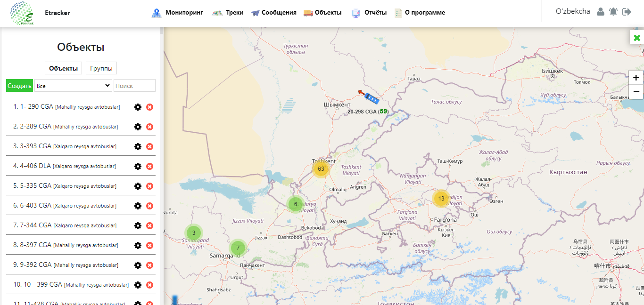Zoom in the map with plus button
Image resolution: width=644 pixels, height=305 pixels.
(x=636, y=78)
